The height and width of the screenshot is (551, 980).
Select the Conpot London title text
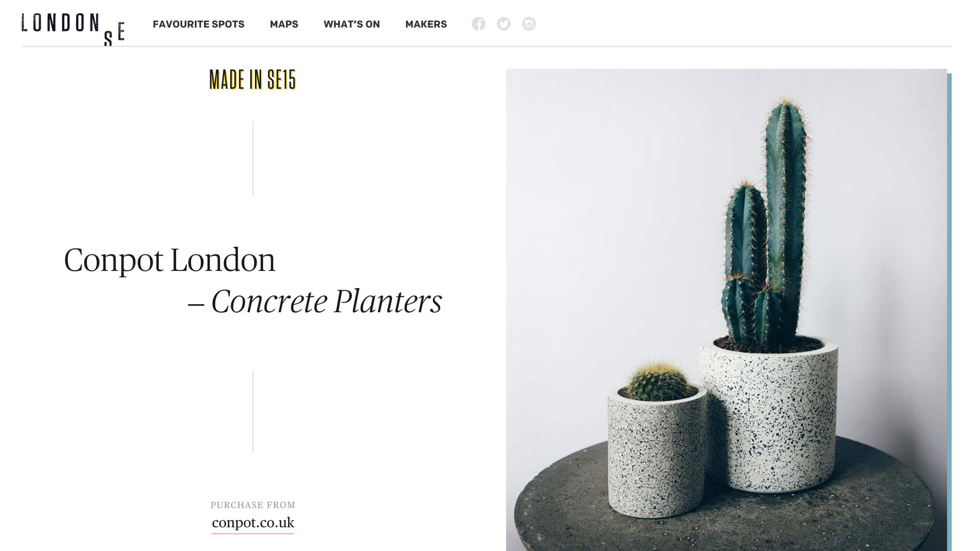tap(170, 260)
